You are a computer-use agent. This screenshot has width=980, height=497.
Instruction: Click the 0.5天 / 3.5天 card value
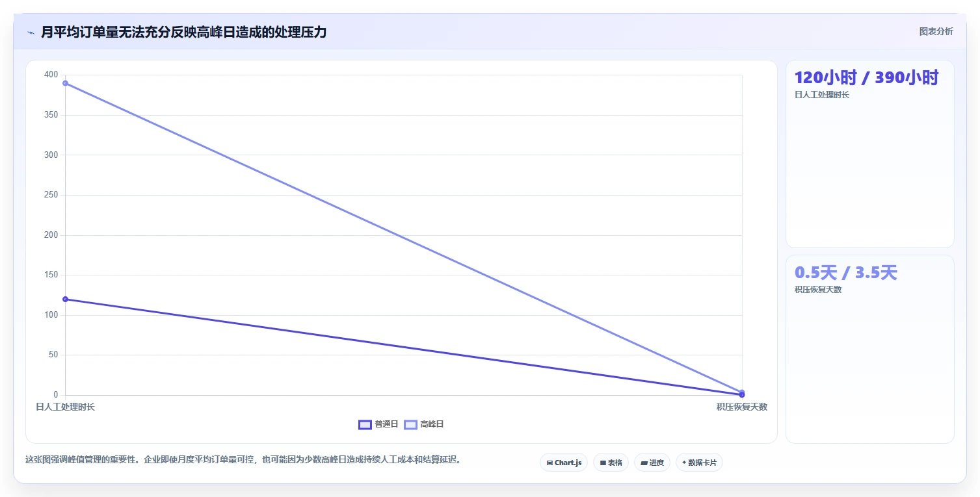coord(846,273)
